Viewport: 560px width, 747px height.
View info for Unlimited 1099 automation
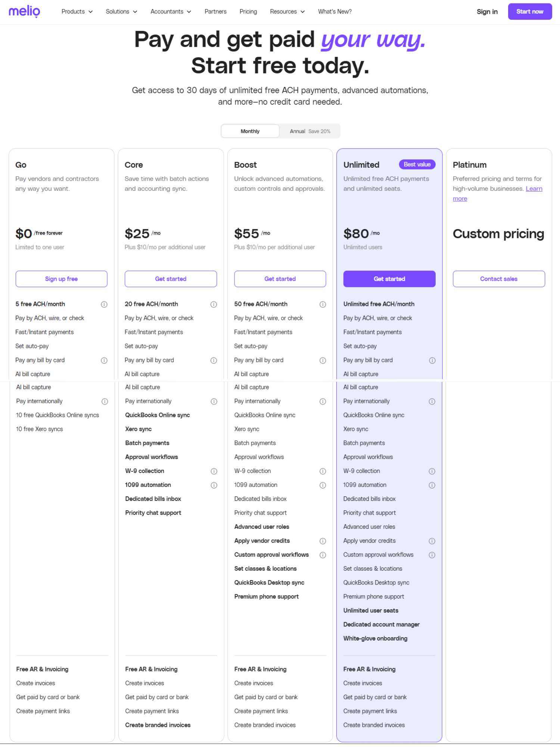tap(432, 485)
